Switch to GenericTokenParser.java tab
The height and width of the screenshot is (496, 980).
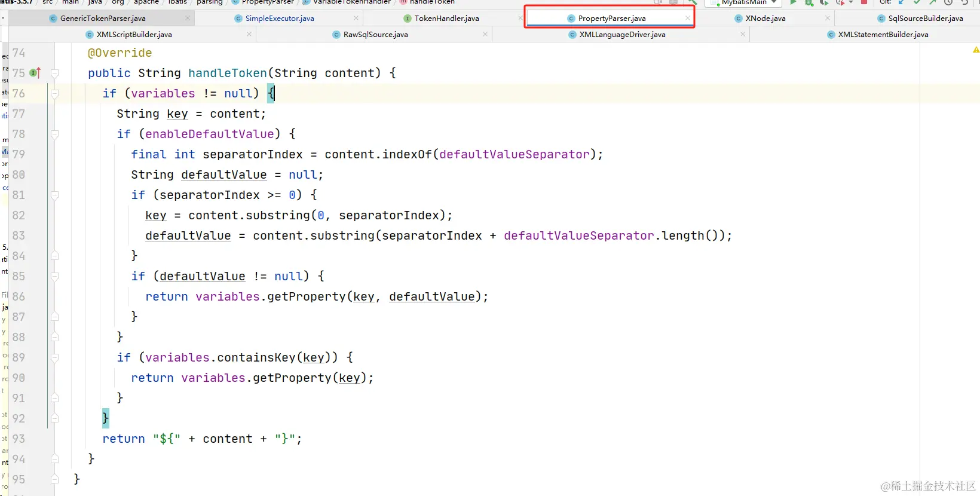pos(103,19)
